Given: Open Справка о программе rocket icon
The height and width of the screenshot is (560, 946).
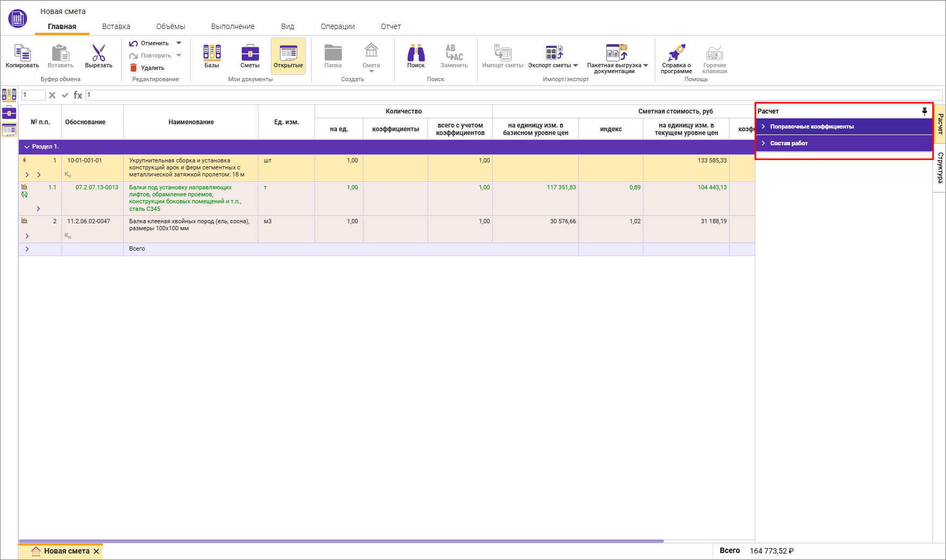Looking at the screenshot, I should [676, 53].
